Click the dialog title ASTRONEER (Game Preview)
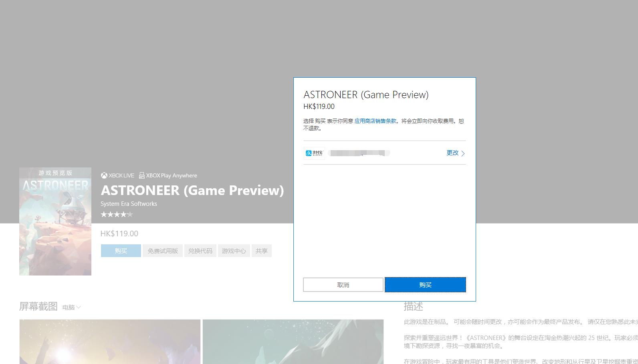Screen dimensions: 638x364 pos(366,95)
